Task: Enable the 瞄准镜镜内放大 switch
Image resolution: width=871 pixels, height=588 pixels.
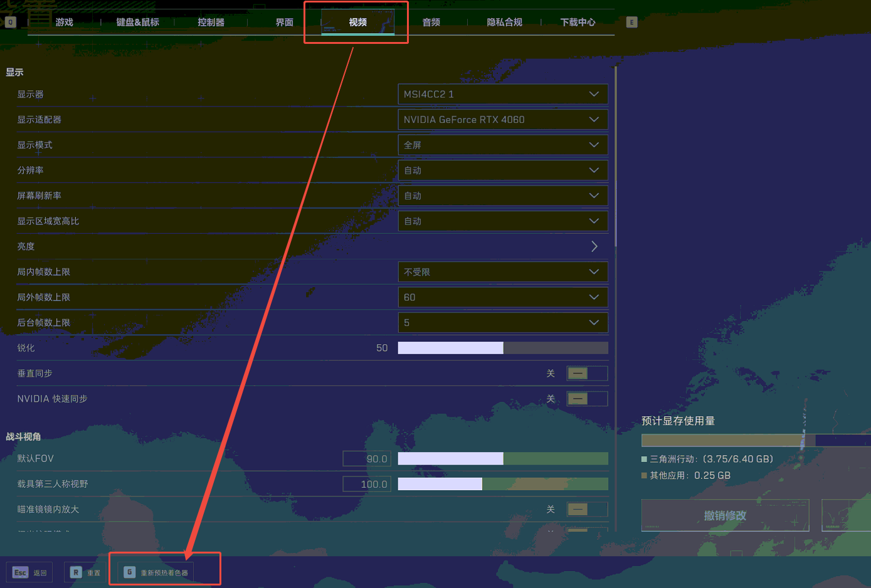Action: pyautogui.click(x=586, y=509)
